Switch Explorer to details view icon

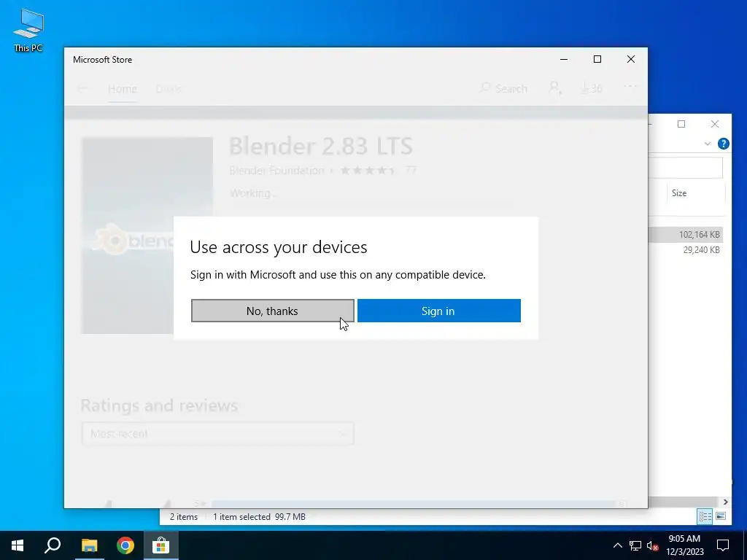(x=705, y=516)
